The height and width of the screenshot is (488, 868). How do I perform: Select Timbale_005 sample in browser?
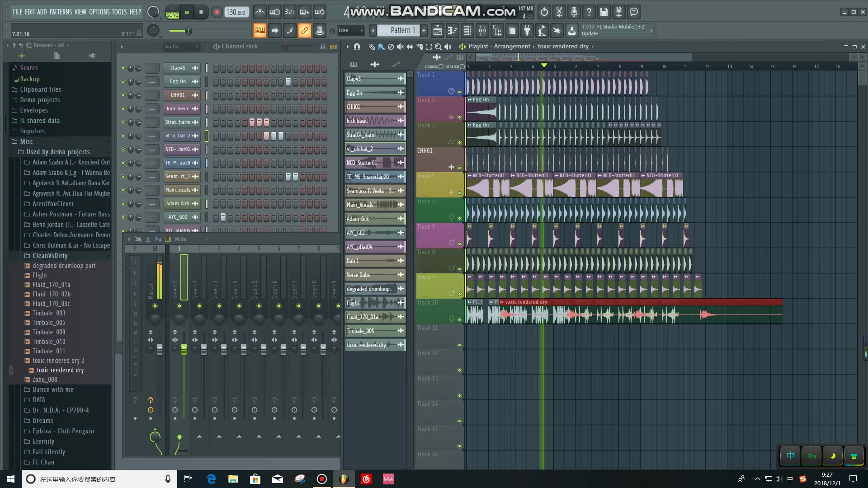(x=48, y=323)
